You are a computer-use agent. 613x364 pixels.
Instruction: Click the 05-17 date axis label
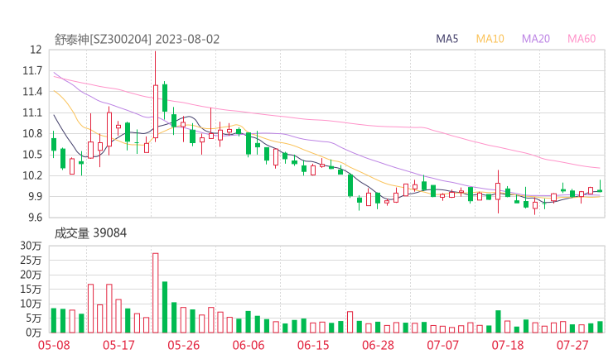coord(118,345)
